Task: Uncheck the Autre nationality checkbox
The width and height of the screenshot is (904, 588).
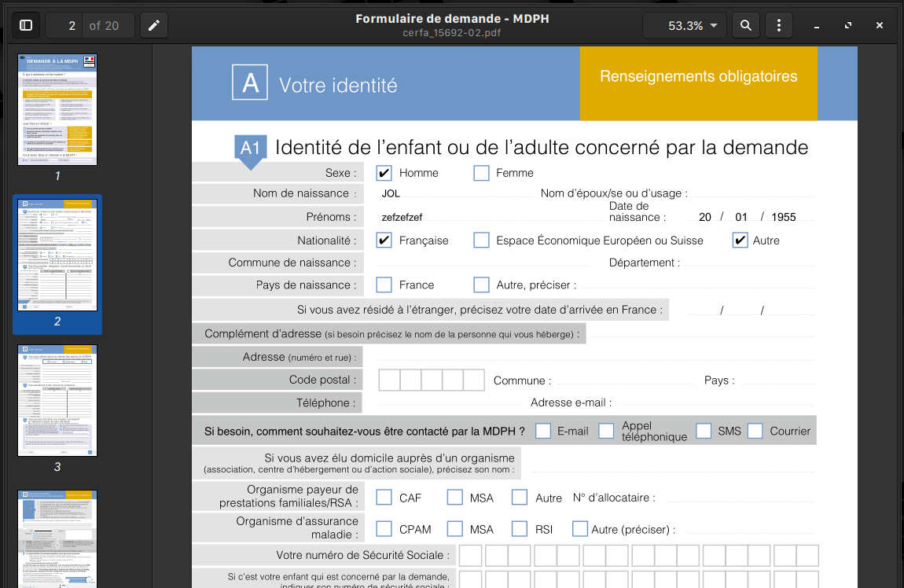Action: 740,241
